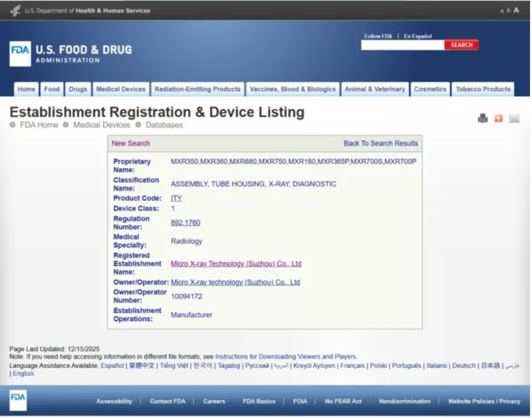
Task: Open regulation number 892.1760 link
Action: pos(185,223)
